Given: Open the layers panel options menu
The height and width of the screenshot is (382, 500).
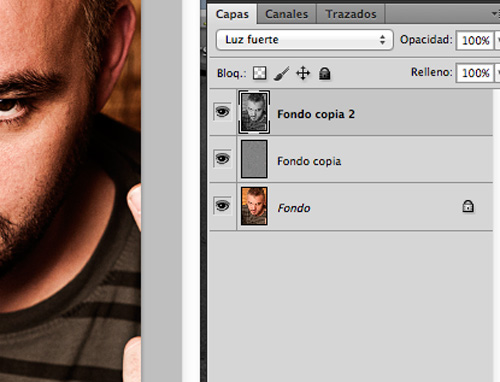Looking at the screenshot, I should tap(496, 14).
